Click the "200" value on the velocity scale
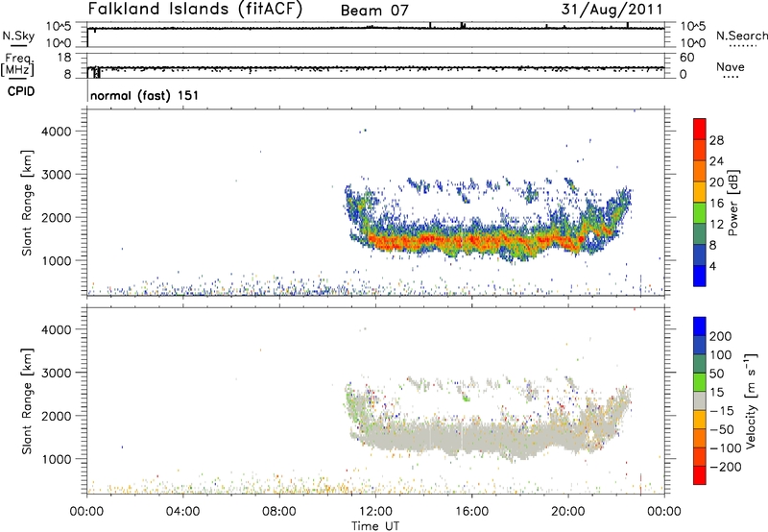The image size is (768, 532). tap(721, 336)
